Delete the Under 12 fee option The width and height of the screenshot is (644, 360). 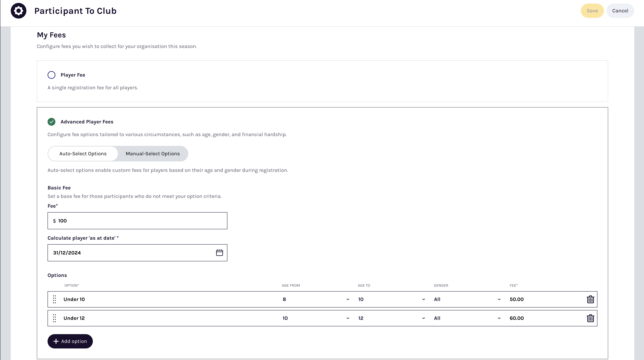[590, 318]
